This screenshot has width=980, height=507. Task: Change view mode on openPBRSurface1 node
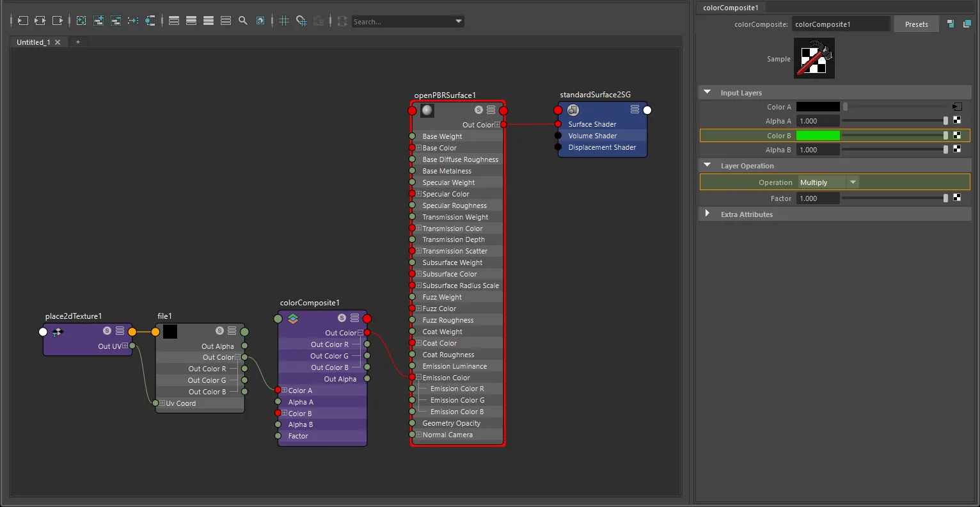click(491, 110)
